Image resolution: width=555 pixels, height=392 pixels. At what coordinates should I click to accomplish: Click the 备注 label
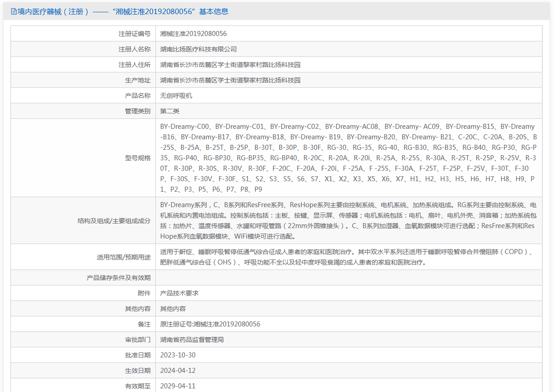(144, 324)
